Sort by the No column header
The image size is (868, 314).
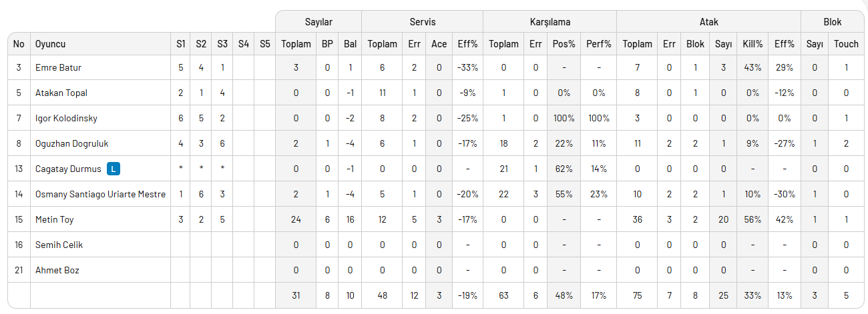tap(19, 45)
